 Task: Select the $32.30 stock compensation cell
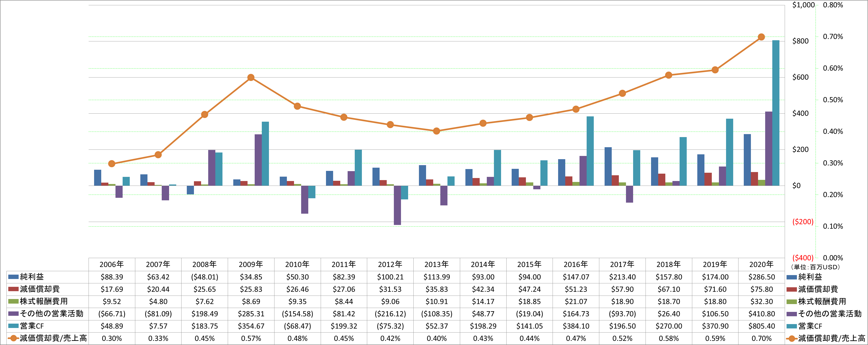[761, 302]
